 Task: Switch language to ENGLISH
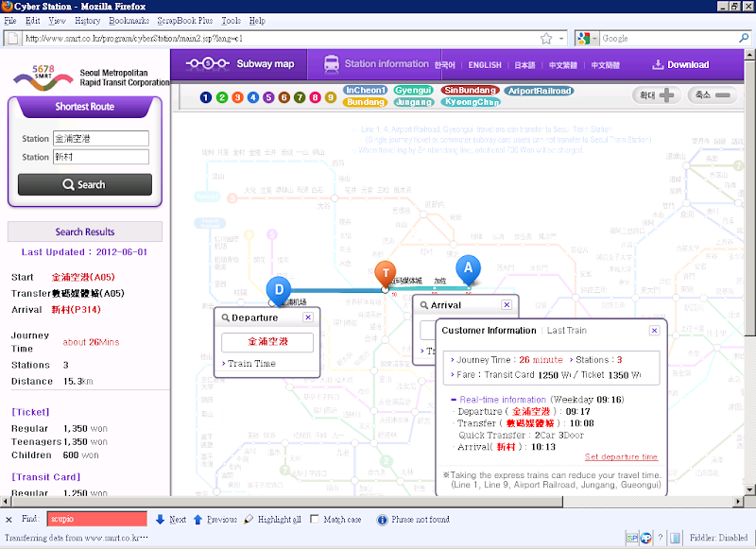(485, 65)
